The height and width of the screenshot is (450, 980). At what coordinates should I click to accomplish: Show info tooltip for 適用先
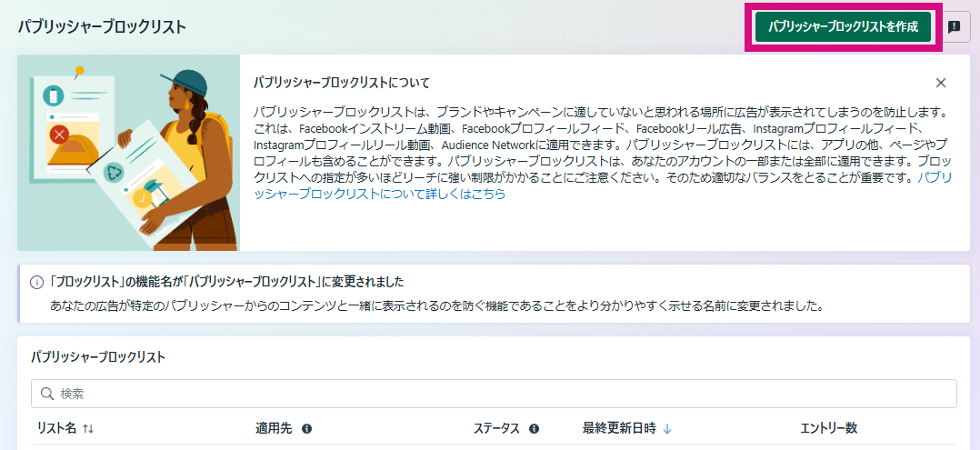tap(306, 429)
